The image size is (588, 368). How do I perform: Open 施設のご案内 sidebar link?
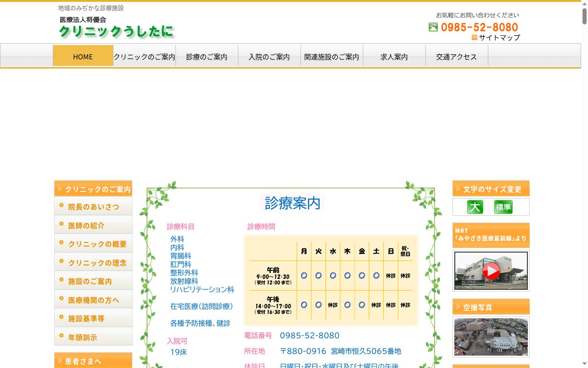click(x=93, y=281)
